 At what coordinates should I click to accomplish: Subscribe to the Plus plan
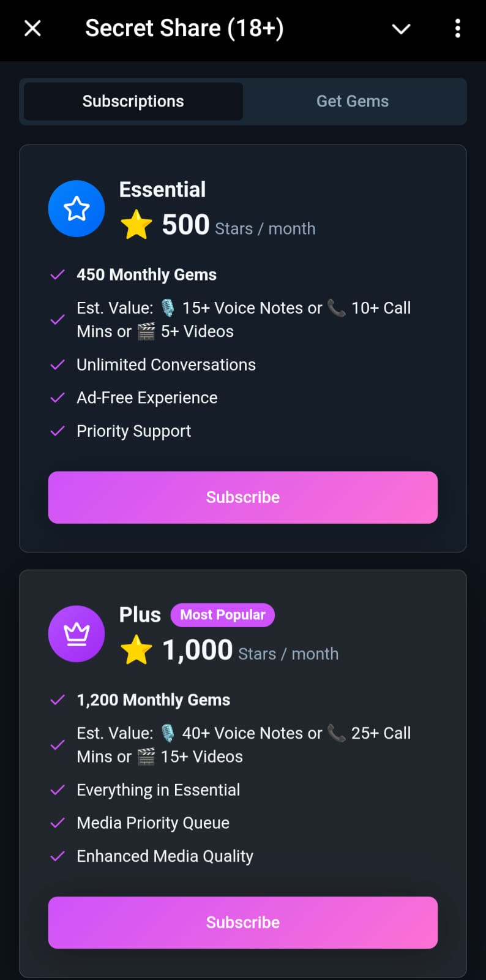(x=243, y=922)
